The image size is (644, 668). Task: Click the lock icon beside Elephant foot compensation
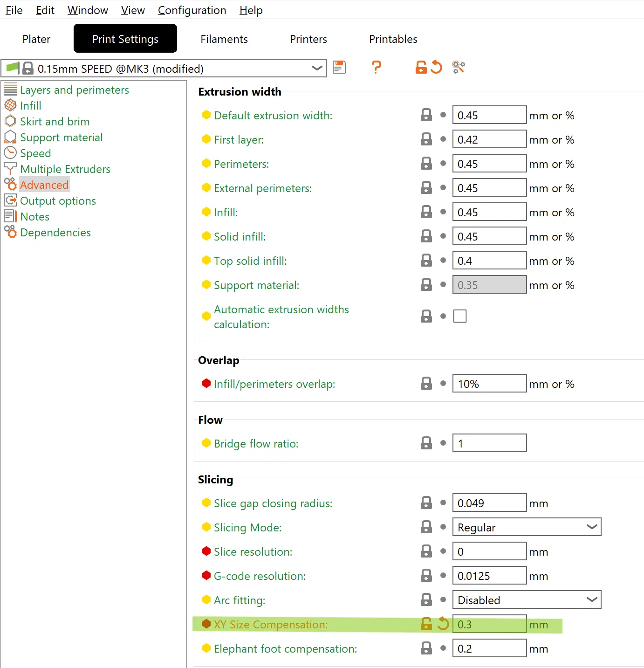coord(426,648)
